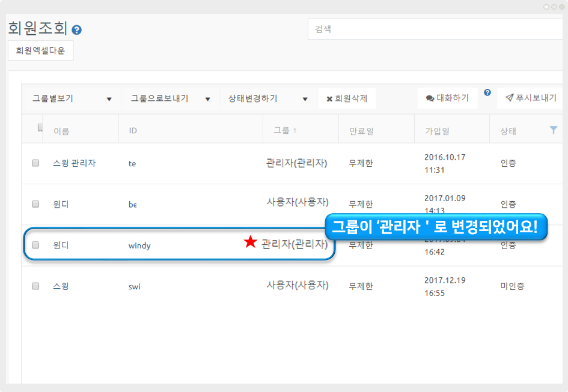Click the sort arrow in 그룹 column header

295,130
